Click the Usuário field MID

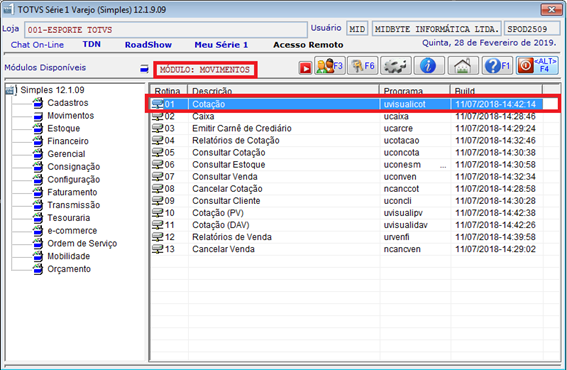pyautogui.click(x=357, y=29)
